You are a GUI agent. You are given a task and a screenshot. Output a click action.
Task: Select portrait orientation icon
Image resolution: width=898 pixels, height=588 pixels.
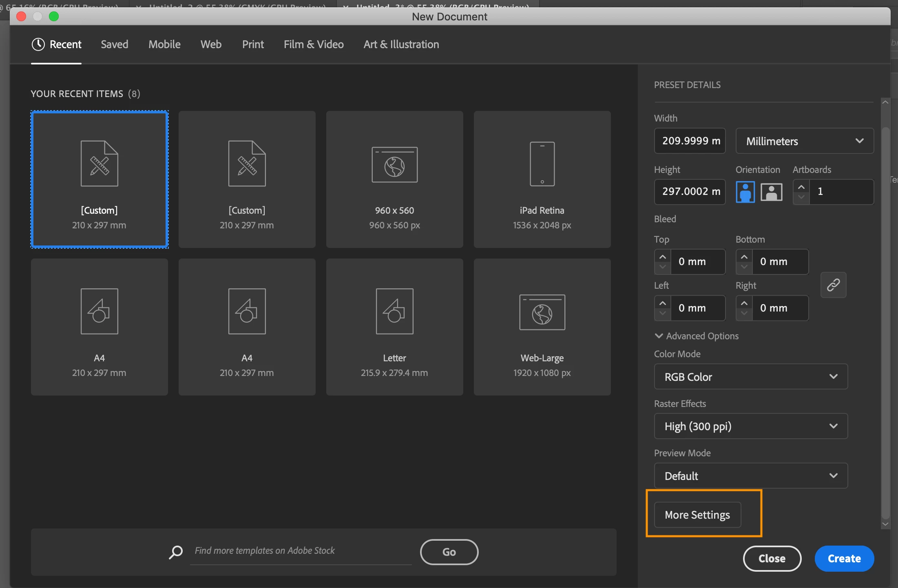point(745,192)
